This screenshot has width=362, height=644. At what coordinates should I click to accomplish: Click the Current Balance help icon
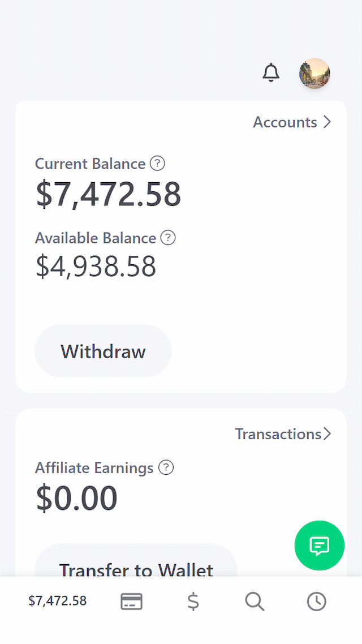[x=157, y=164]
